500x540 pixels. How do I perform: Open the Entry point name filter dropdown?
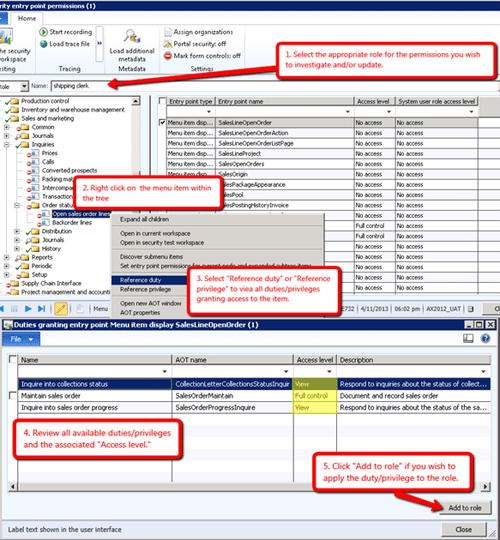347,112
